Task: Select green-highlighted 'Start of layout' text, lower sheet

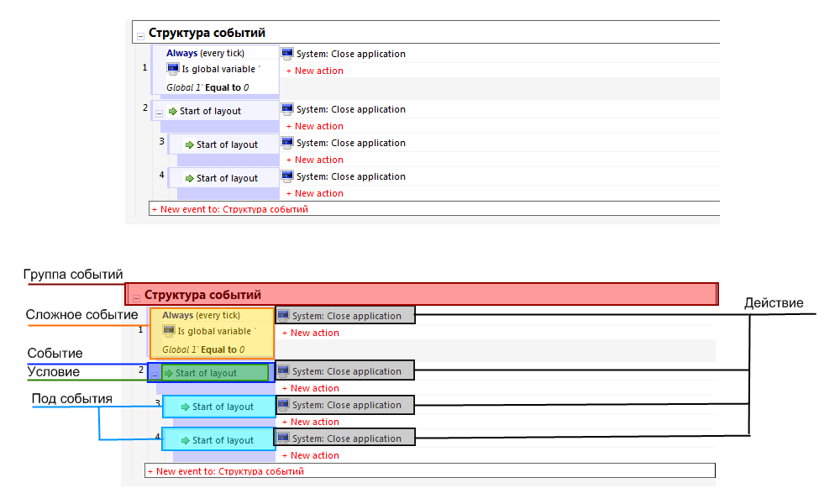Action: 206,373
